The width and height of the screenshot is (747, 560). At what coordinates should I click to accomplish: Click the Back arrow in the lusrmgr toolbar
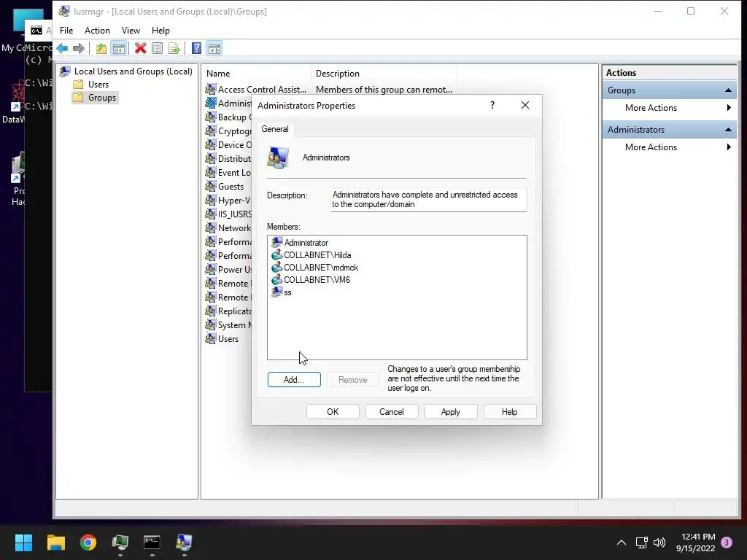coord(62,48)
